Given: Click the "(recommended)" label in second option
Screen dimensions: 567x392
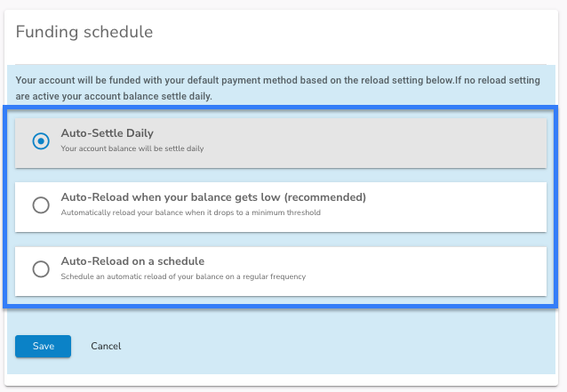Looking at the screenshot, I should [325, 197].
